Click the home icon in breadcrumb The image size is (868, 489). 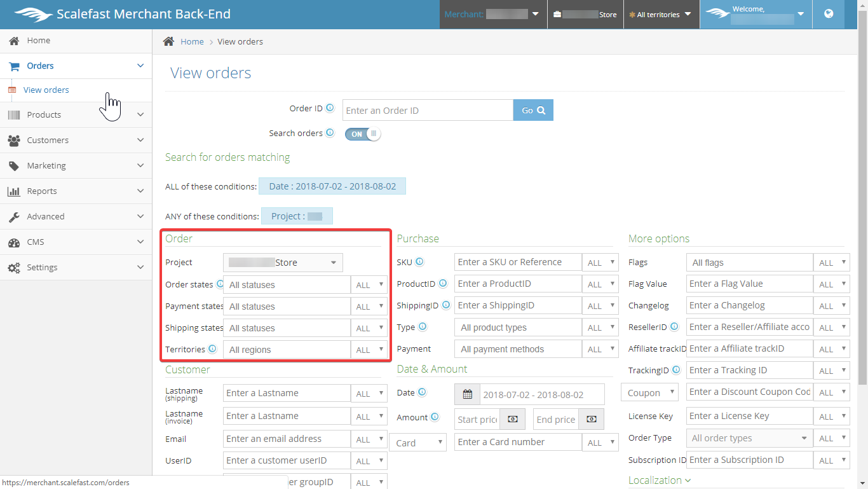click(168, 41)
